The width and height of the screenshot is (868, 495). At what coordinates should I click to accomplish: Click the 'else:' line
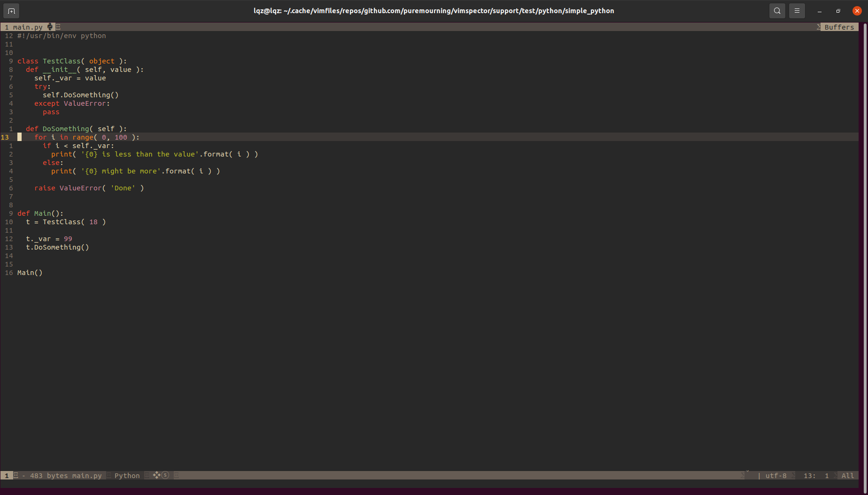coord(53,163)
